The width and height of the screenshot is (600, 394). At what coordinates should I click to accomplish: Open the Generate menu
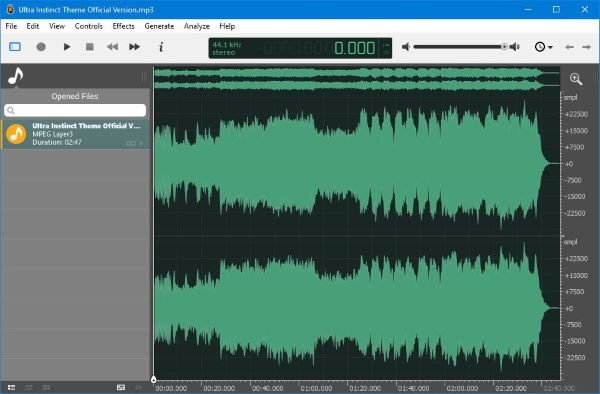[x=159, y=26]
